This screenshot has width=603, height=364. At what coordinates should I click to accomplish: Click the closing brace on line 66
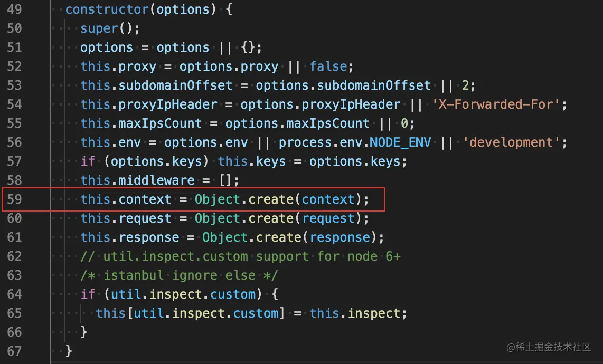click(84, 332)
